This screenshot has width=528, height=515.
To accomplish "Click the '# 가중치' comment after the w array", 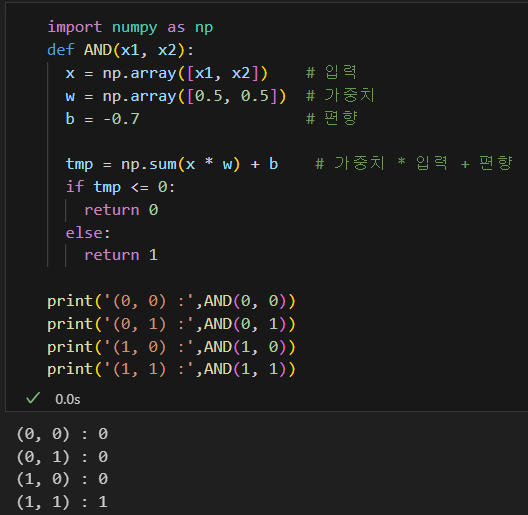I will [340, 95].
